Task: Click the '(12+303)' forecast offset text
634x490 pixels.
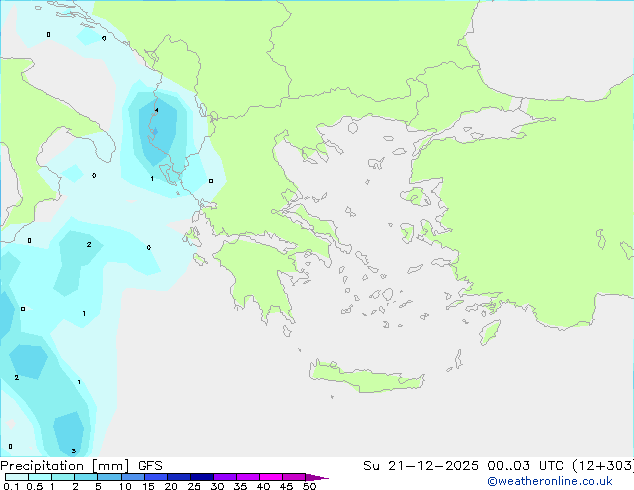Action: pyautogui.click(x=603, y=466)
